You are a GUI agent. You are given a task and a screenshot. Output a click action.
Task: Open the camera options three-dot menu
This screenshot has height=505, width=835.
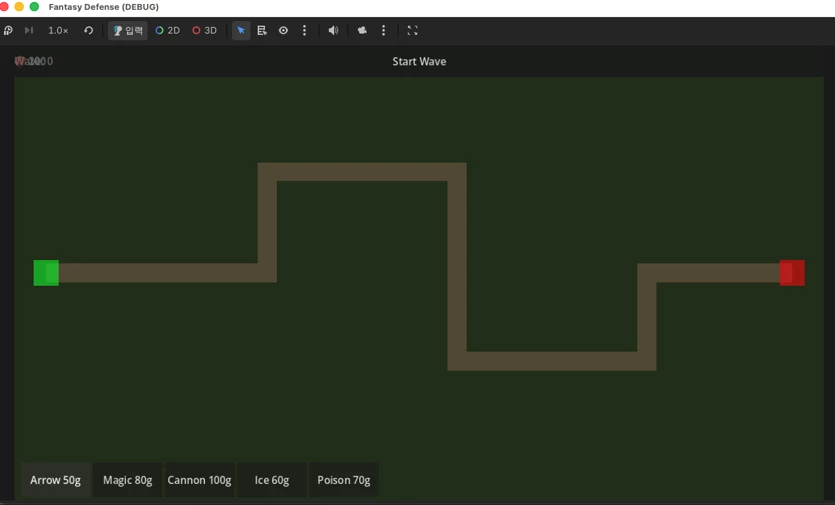(383, 30)
